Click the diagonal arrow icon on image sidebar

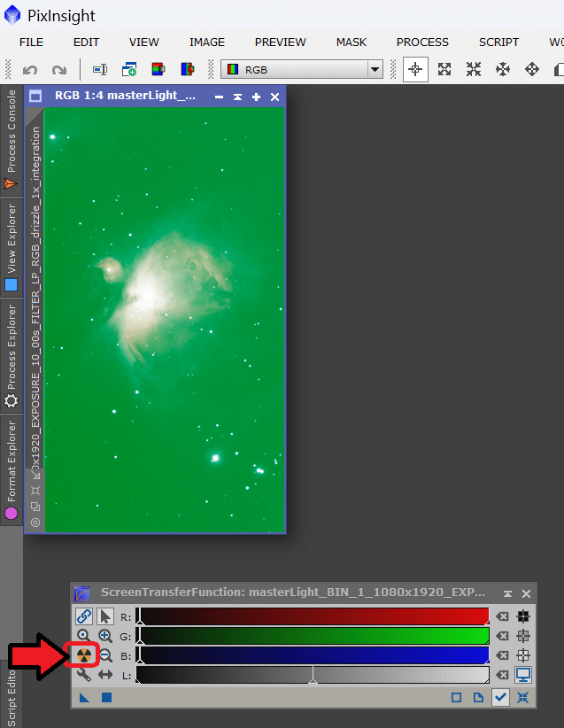[35, 475]
